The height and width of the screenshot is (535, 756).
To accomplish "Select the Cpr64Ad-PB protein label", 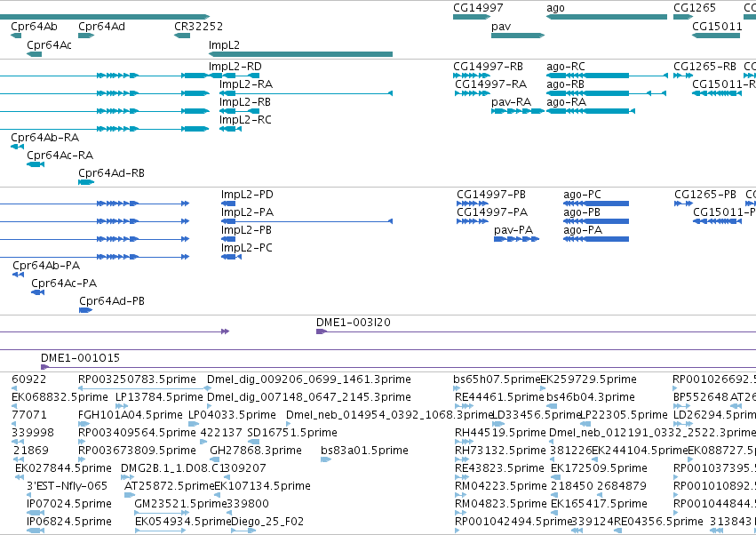I will click(112, 301).
